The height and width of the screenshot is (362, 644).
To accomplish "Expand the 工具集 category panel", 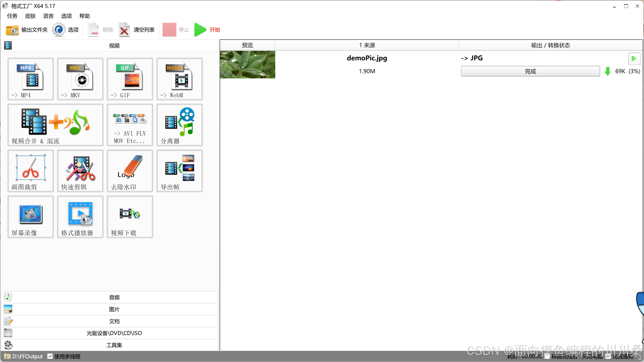I will [x=114, y=345].
